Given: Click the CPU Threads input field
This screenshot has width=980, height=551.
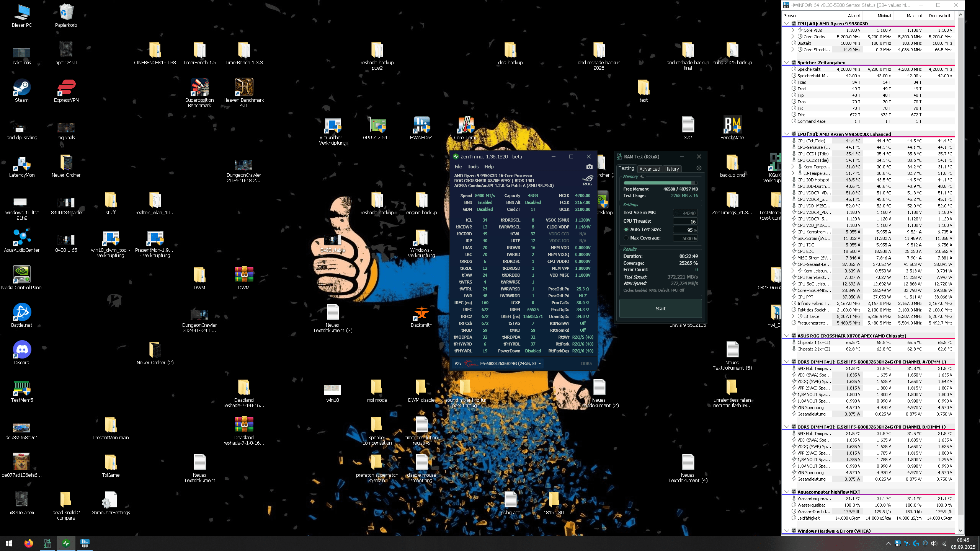Looking at the screenshot, I should 685,222.
